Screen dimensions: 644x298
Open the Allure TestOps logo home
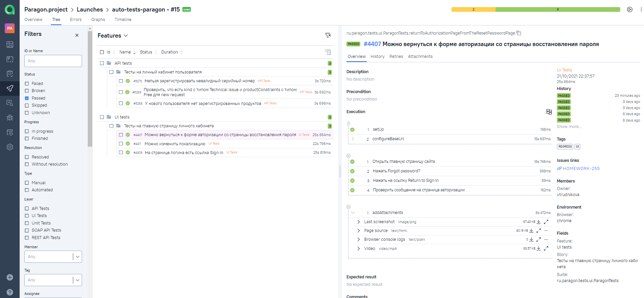[x=10, y=10]
